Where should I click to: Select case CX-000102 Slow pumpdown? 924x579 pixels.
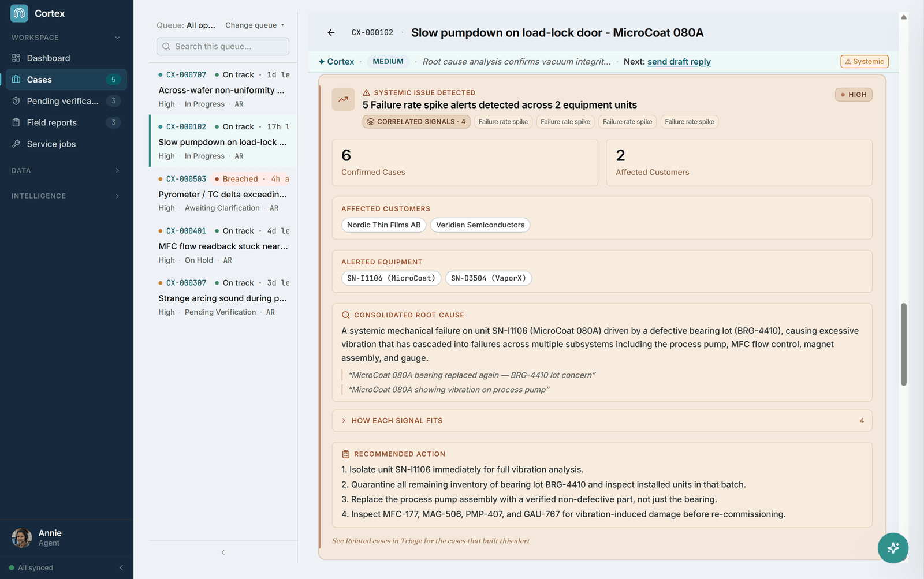coord(223,141)
